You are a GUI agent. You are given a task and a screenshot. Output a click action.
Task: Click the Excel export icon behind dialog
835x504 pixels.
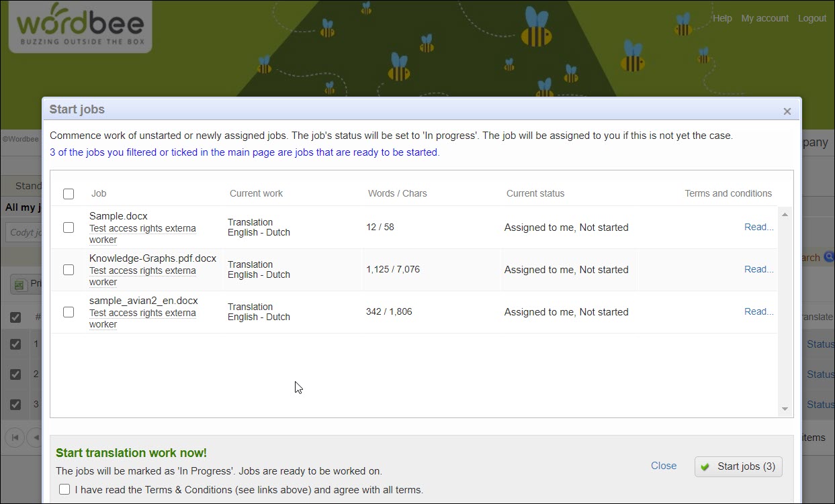(20, 284)
